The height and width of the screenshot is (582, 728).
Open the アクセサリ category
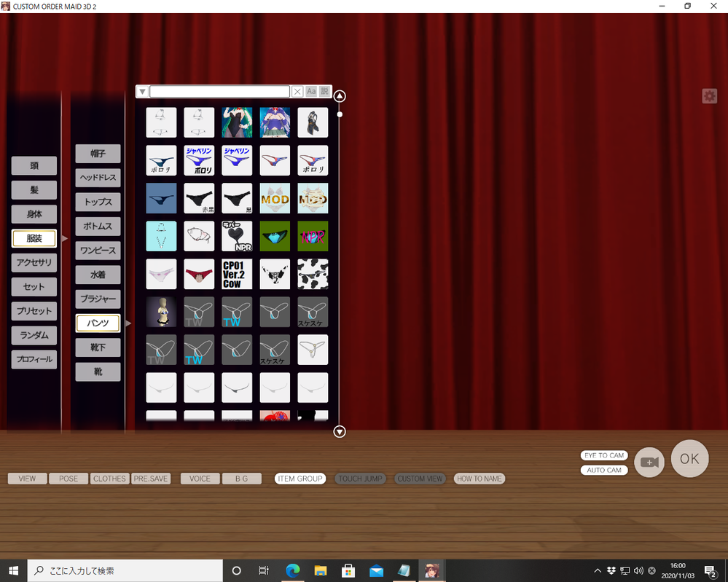click(x=34, y=262)
